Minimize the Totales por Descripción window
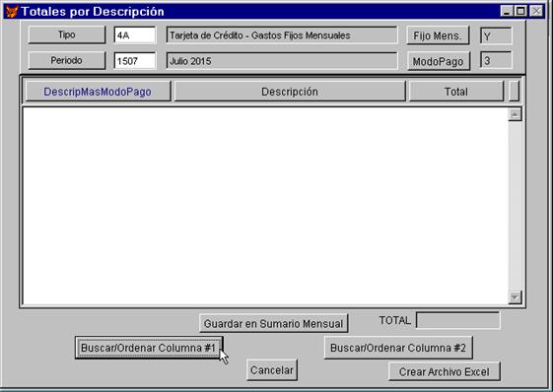This screenshot has height=392, width=553. tap(507, 11)
